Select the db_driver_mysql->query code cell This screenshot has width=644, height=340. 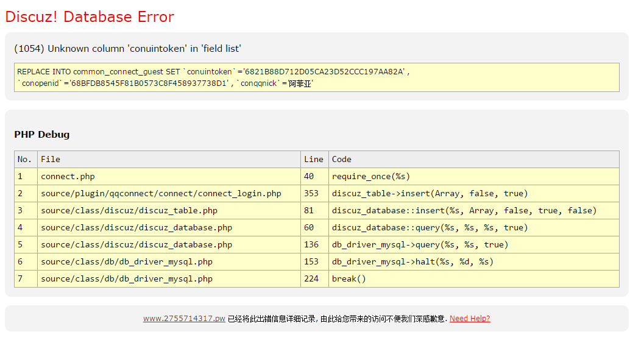point(474,245)
